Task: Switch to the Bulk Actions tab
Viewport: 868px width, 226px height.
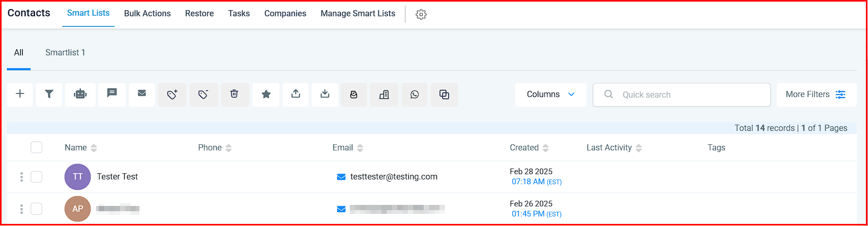Action: click(147, 14)
